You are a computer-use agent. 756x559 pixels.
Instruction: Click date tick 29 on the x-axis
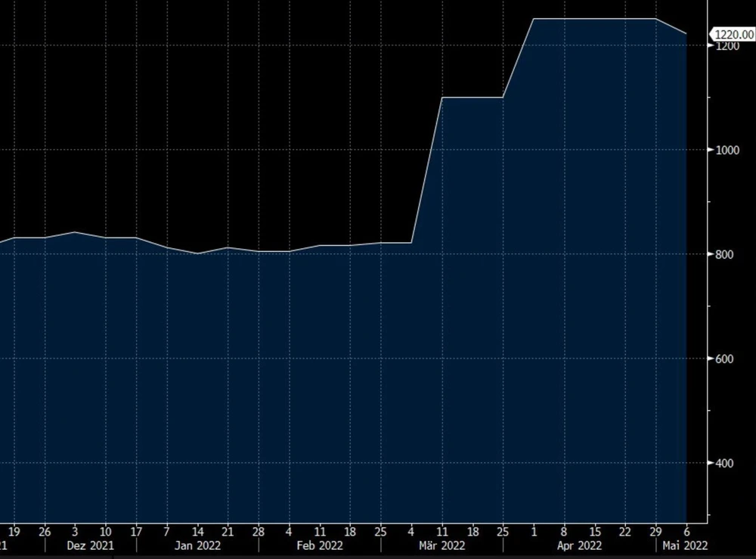click(655, 529)
